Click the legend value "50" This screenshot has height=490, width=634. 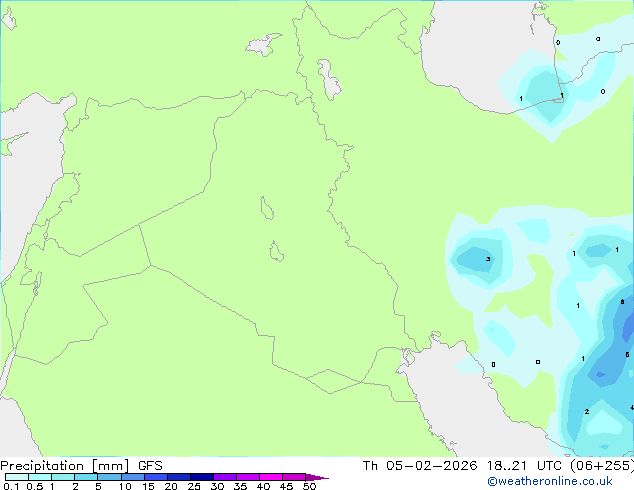[x=309, y=486]
